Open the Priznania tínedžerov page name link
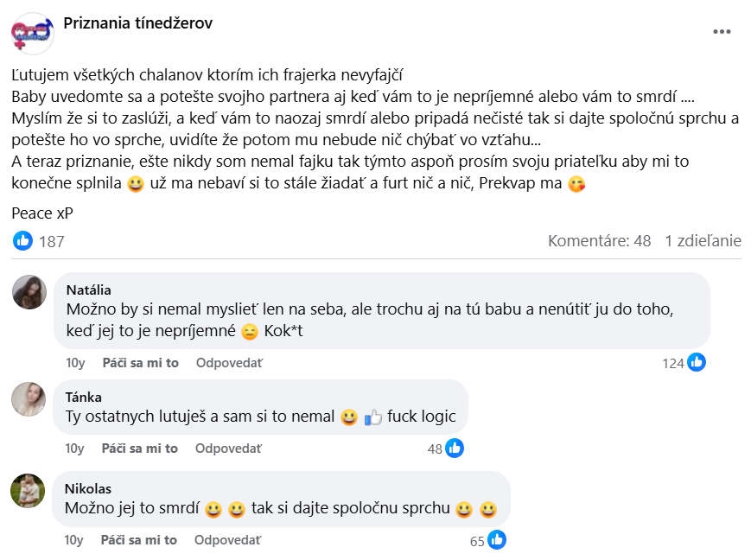The width and height of the screenshot is (751, 560). (x=137, y=23)
